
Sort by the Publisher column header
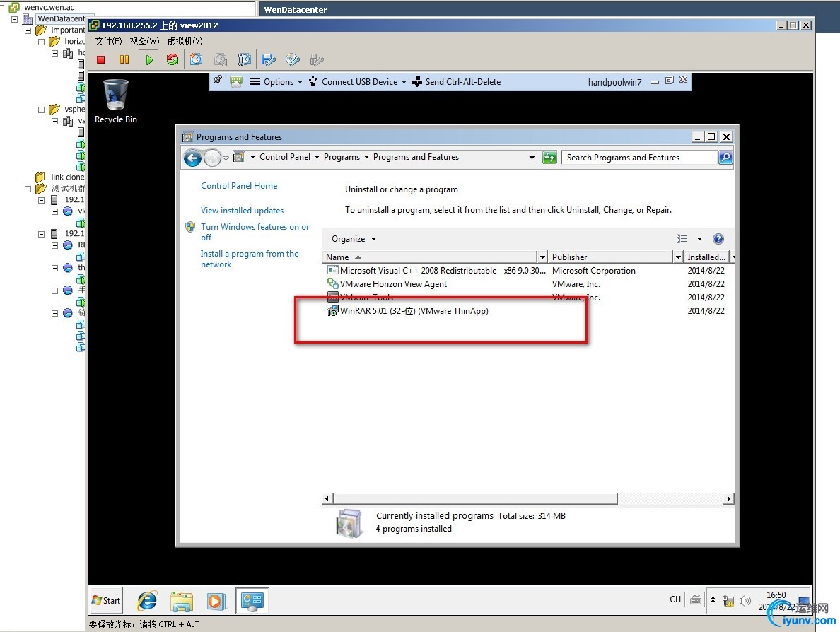(x=611, y=257)
